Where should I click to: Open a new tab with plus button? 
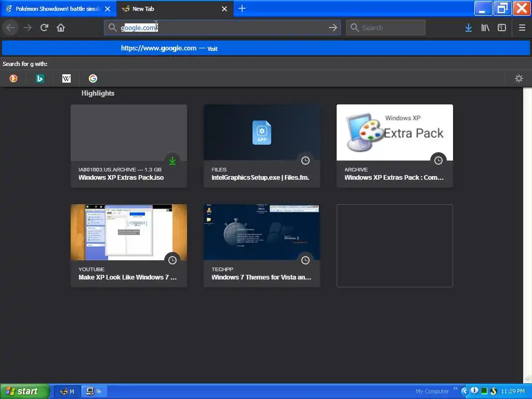pyautogui.click(x=242, y=8)
